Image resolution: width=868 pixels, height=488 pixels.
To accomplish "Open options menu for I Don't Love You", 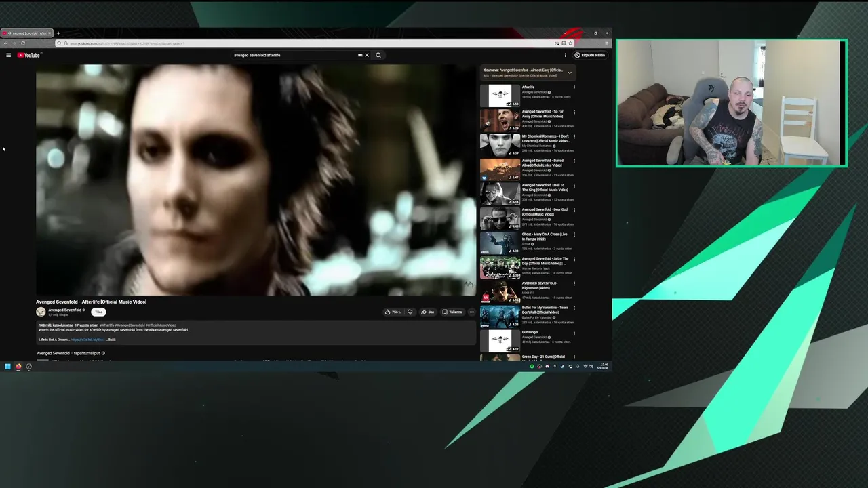I will 574,136.
